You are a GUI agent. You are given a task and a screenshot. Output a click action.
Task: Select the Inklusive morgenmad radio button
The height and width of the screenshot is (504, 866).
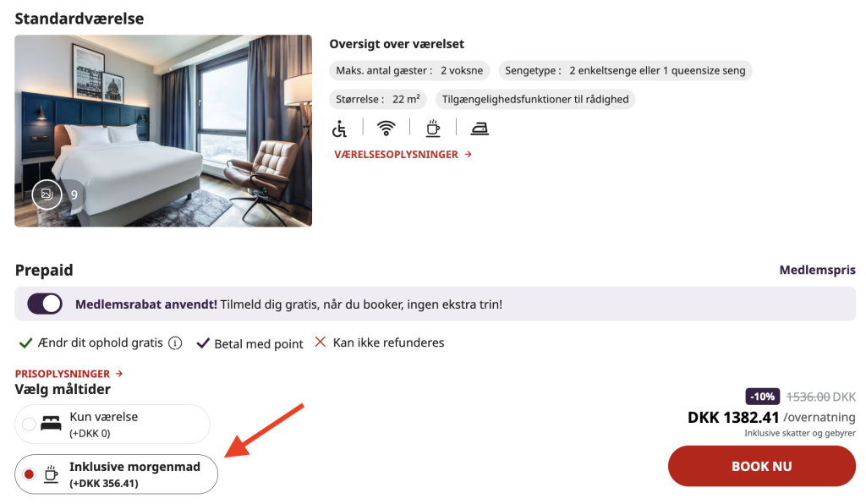coord(29,474)
